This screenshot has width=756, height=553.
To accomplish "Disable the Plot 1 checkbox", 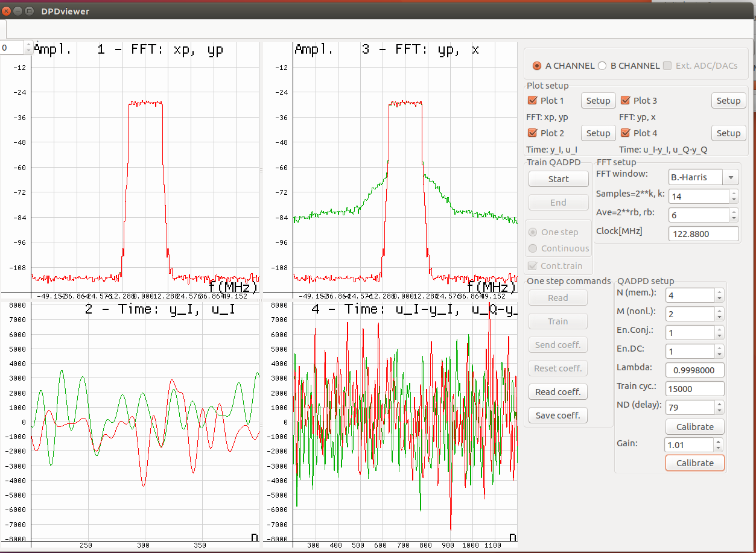I will coord(532,100).
